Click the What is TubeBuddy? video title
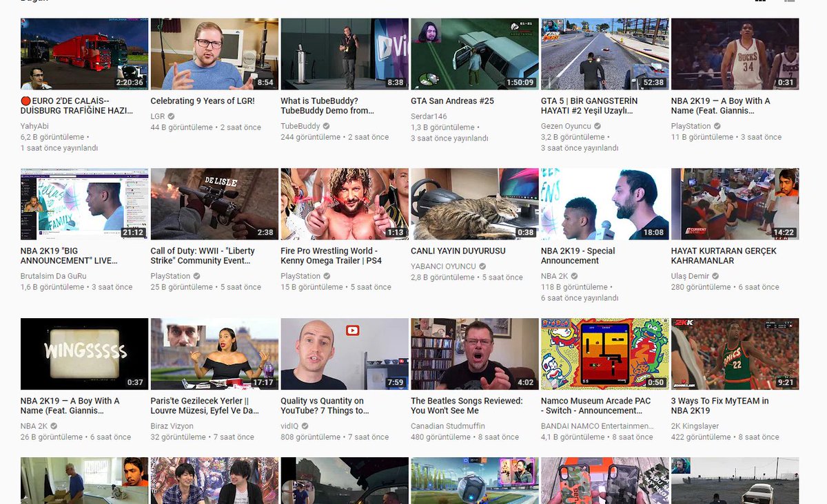 pos(328,105)
